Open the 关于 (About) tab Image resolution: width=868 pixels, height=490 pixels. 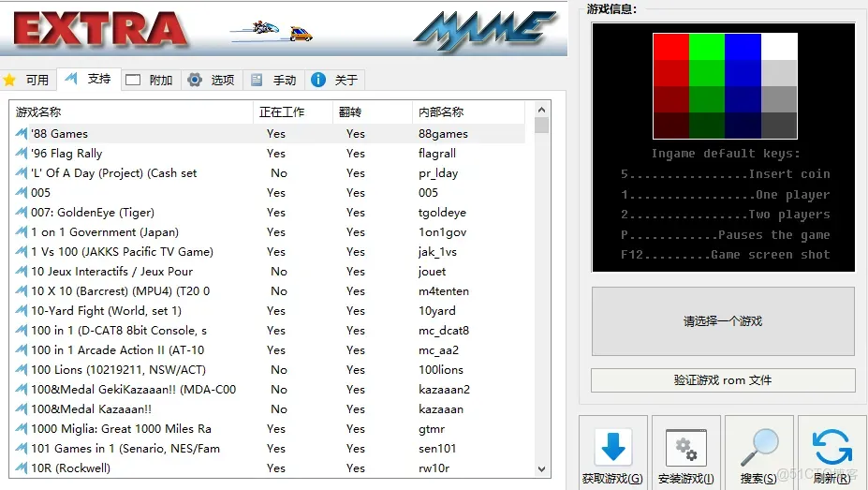coord(335,80)
